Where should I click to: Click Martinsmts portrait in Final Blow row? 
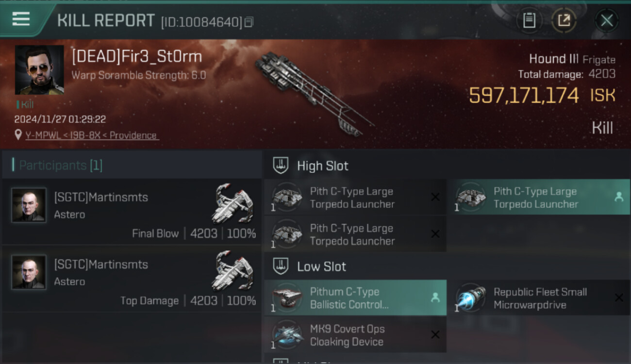[29, 205]
